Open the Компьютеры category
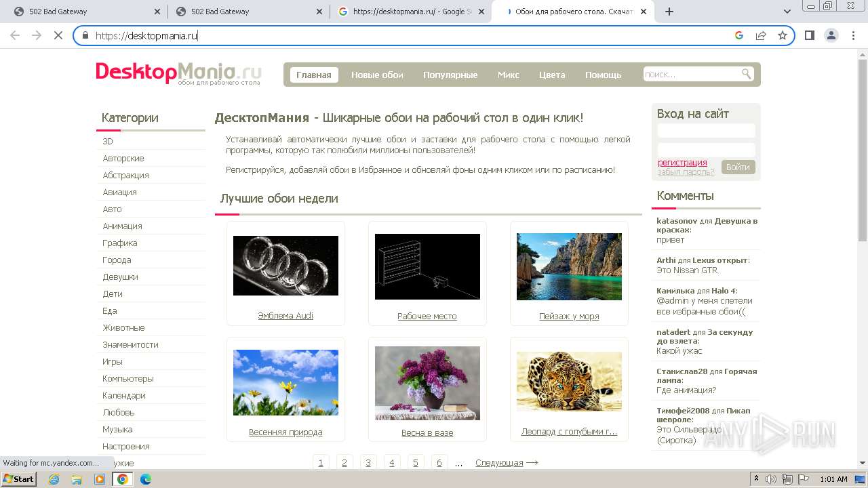The width and height of the screenshot is (868, 488). (128, 378)
